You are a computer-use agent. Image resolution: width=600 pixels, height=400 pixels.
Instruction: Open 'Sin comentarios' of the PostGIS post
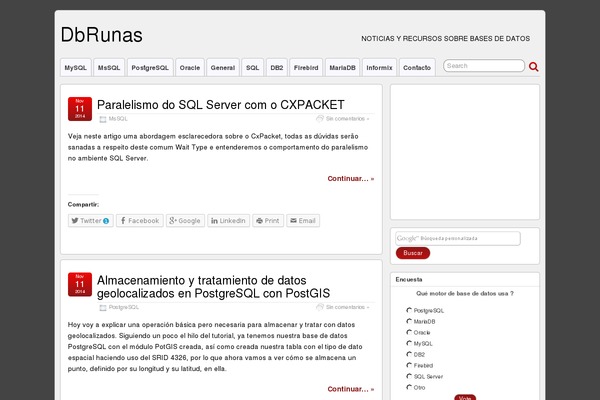345,307
